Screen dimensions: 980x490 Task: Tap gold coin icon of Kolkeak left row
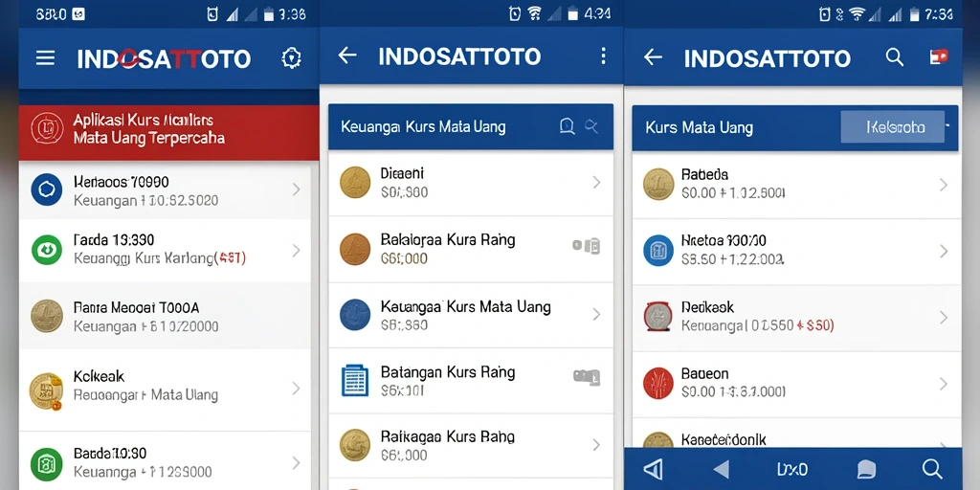[x=47, y=391]
